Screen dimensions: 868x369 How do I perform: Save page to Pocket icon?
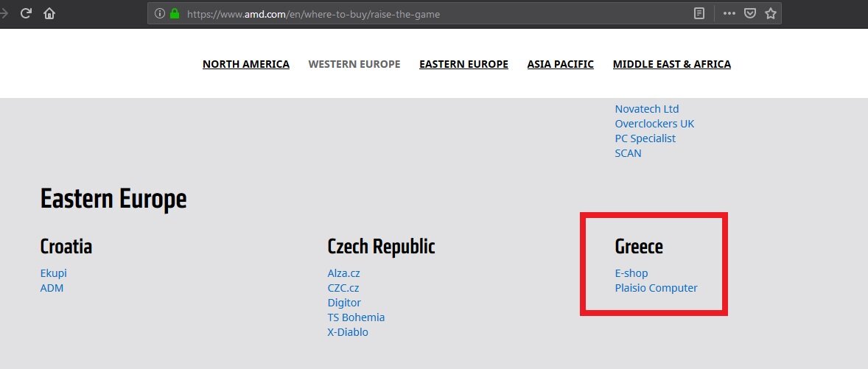pos(749,14)
